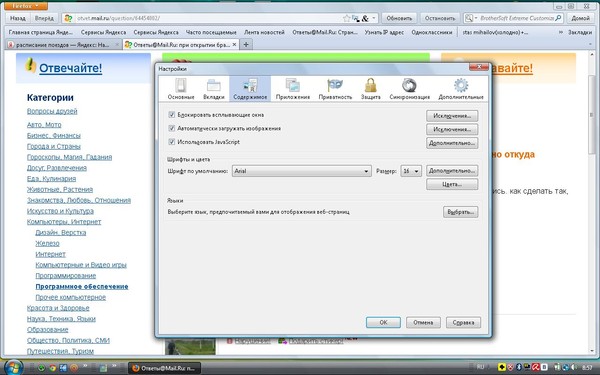The height and width of the screenshot is (375, 600).
Task: Open the Вкладки settings pane icon
Action: coord(214,85)
